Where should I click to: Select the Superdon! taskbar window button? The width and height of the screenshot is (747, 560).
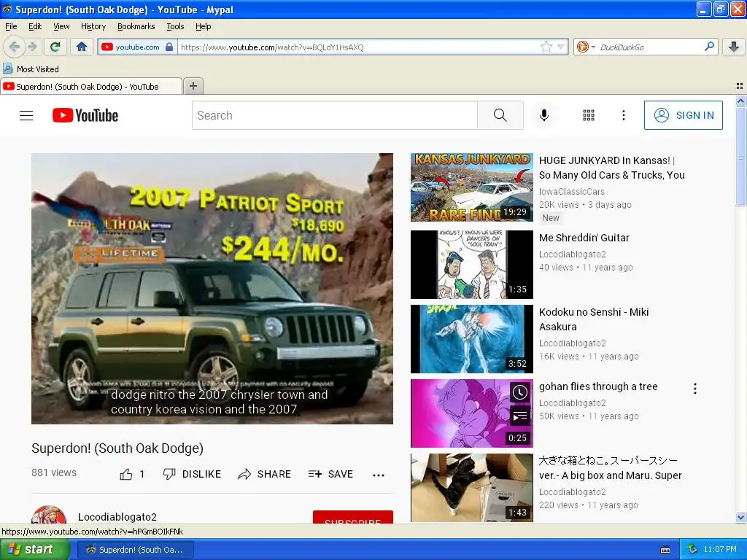(135, 550)
